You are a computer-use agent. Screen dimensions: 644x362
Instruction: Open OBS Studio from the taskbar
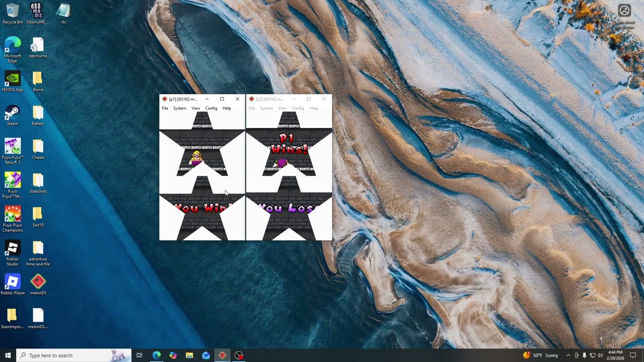(239, 355)
